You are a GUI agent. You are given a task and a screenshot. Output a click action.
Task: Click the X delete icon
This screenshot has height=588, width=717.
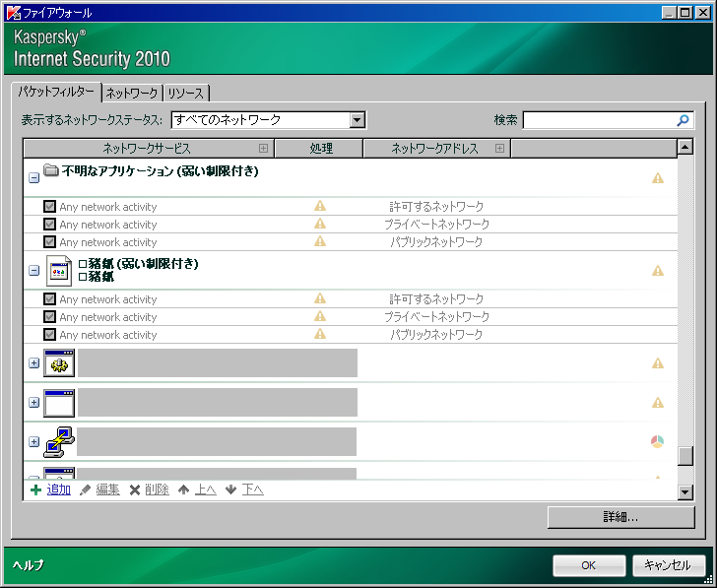tap(134, 490)
